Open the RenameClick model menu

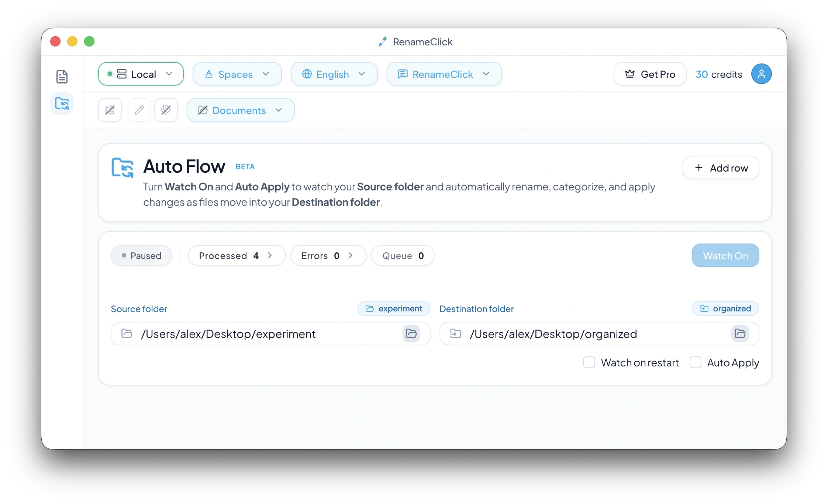pos(444,74)
